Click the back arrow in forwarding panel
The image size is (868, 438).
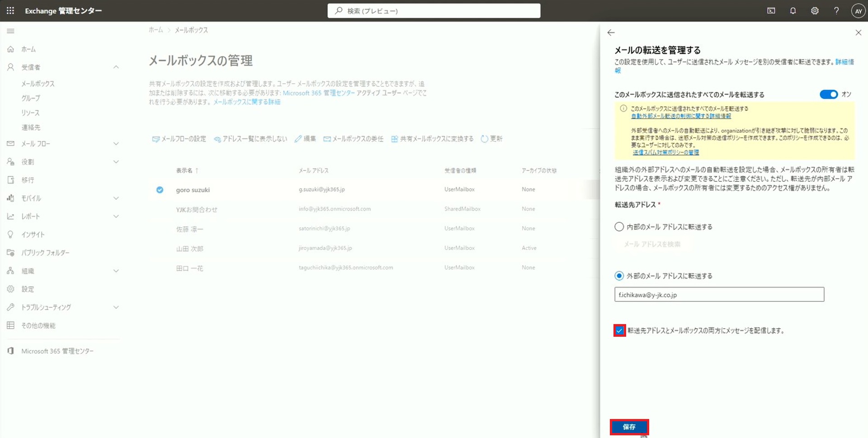[611, 33]
